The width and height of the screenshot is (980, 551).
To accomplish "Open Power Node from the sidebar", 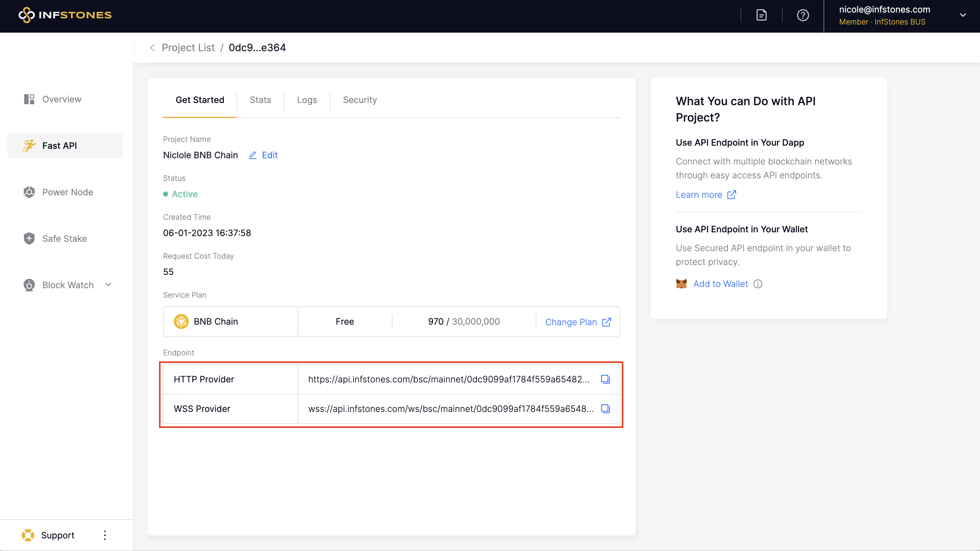I will tap(67, 192).
